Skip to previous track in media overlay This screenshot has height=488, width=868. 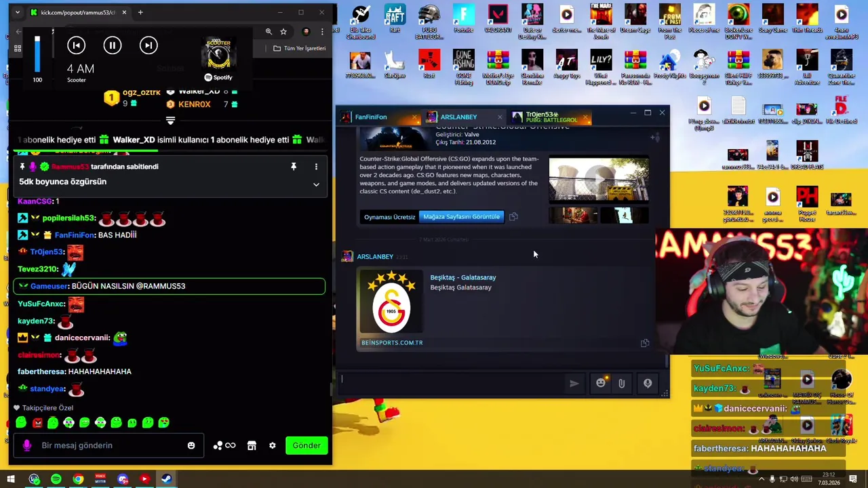(x=76, y=45)
